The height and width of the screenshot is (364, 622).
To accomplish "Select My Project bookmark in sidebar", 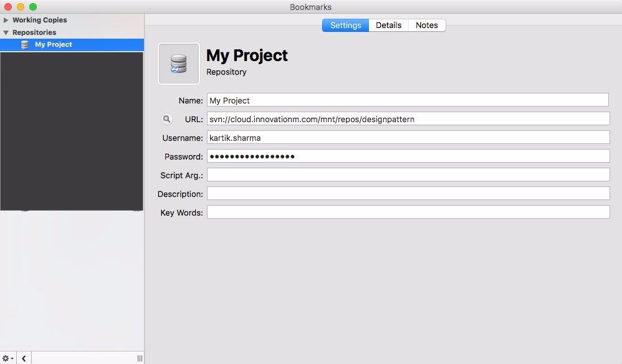I will [54, 45].
